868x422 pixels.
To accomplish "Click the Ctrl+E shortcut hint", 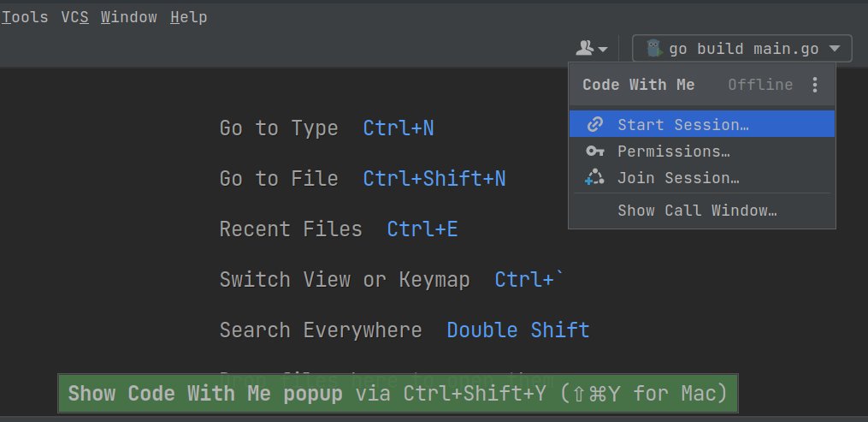I will pyautogui.click(x=422, y=229).
